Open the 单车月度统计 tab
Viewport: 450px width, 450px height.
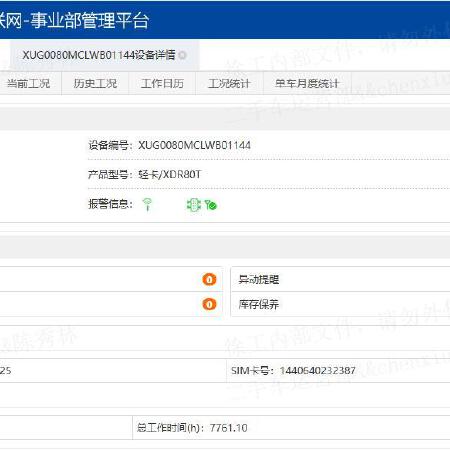[307, 83]
